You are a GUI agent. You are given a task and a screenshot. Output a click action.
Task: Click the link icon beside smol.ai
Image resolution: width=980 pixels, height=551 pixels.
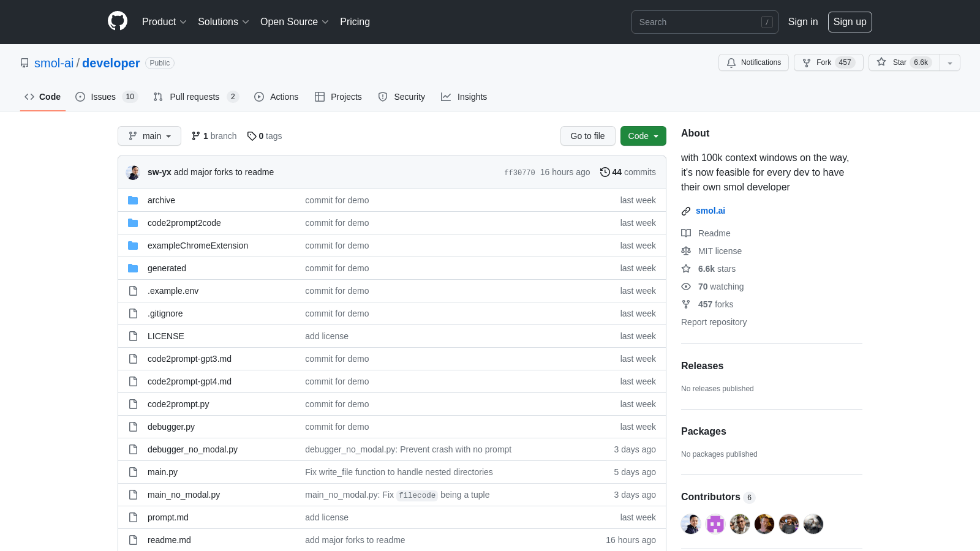(686, 211)
